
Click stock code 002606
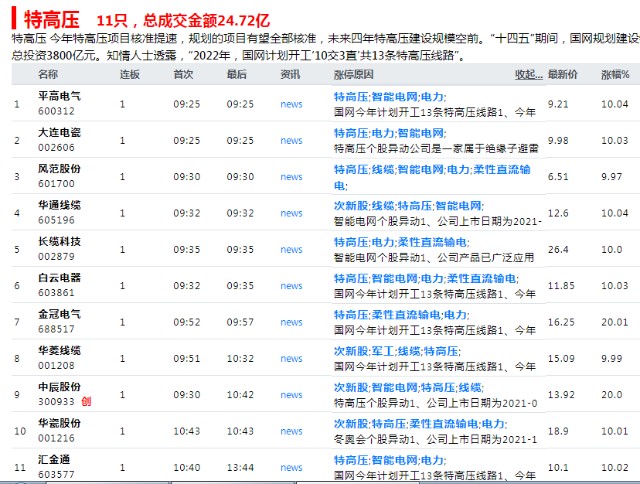click(x=56, y=147)
